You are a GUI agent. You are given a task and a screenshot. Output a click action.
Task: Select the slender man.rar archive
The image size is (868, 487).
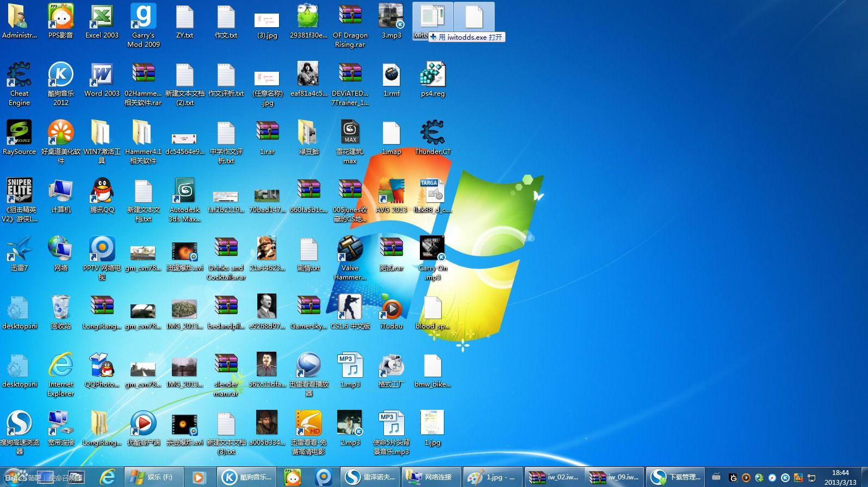tap(226, 374)
